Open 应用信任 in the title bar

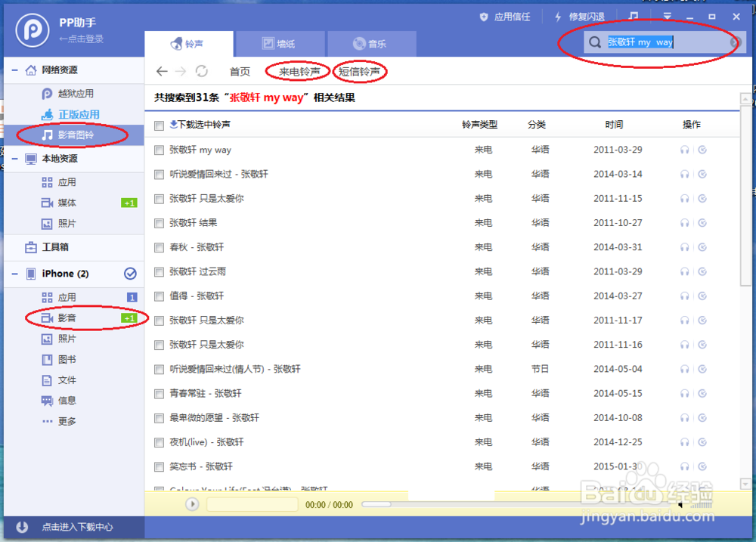coord(505,17)
